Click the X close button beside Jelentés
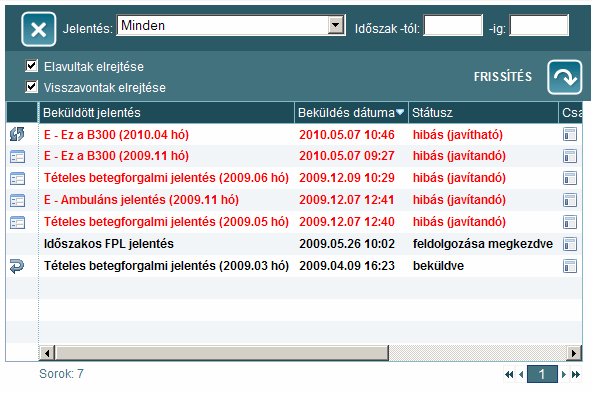Image resolution: width=592 pixels, height=393 pixels. (x=39, y=29)
